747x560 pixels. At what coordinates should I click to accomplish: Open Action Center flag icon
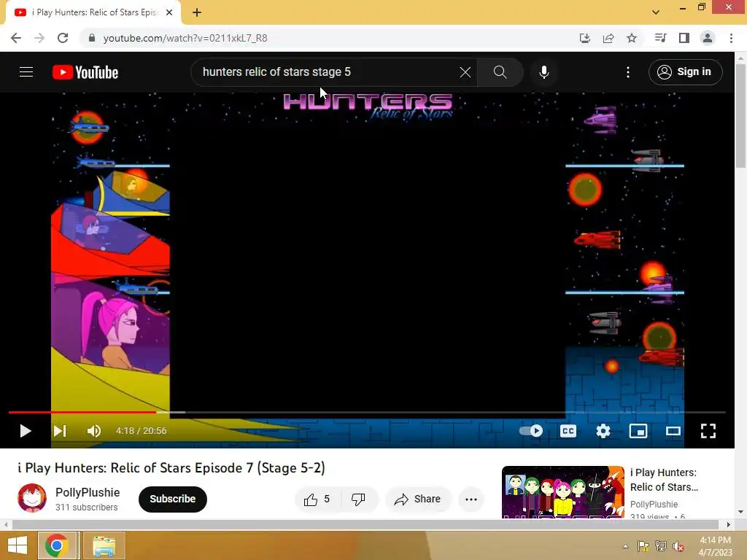click(x=643, y=546)
